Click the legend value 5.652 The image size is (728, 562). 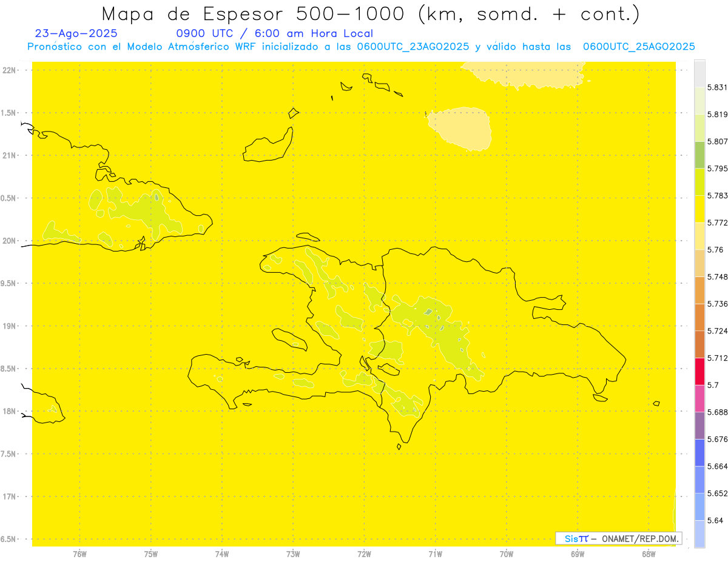[718, 493]
